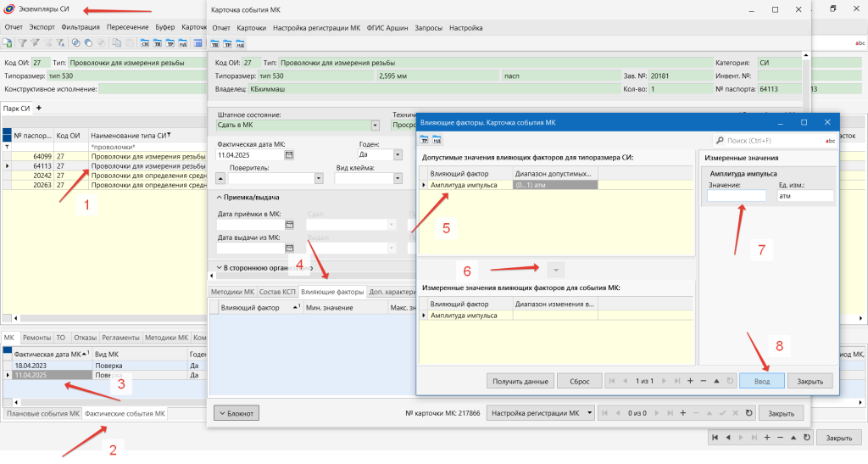Open the НД folder icon in Экземпляры СИ toolbar
The height and width of the screenshot is (464, 868).
(x=183, y=42)
